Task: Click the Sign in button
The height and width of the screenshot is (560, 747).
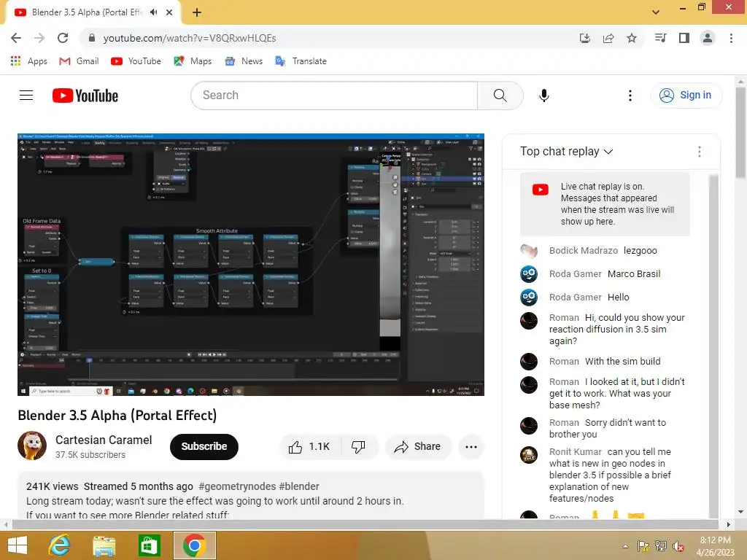Action: point(686,96)
